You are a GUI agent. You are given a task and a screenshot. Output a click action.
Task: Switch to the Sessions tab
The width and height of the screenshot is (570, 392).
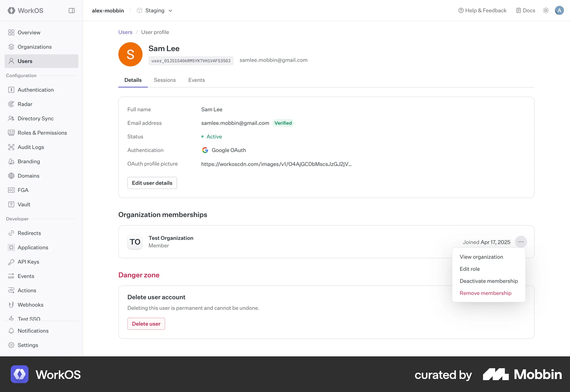(x=165, y=80)
